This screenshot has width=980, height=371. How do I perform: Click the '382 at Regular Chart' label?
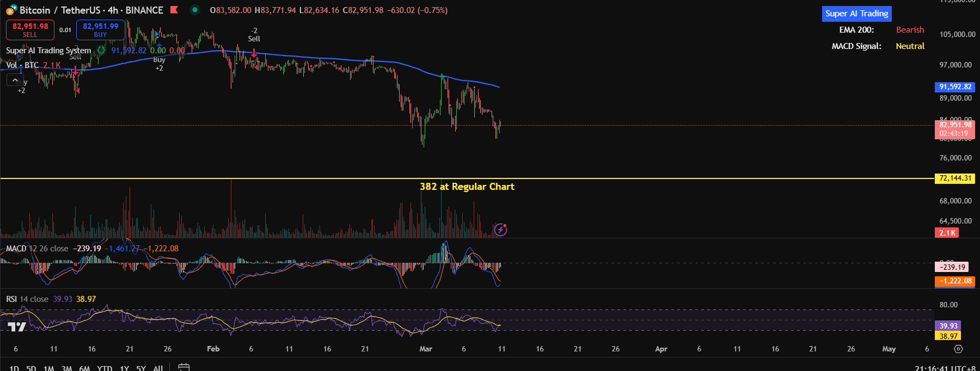point(467,187)
